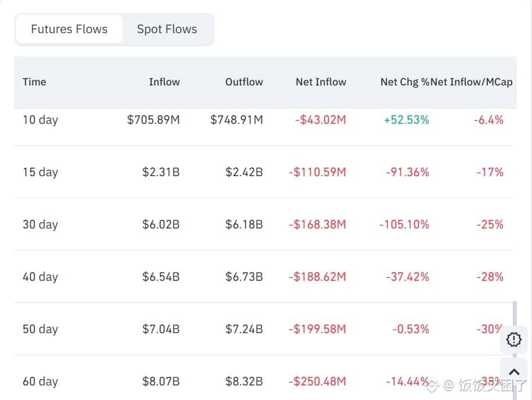This screenshot has width=532, height=400.
Task: Select the Futures Flows tab
Action: point(69,29)
